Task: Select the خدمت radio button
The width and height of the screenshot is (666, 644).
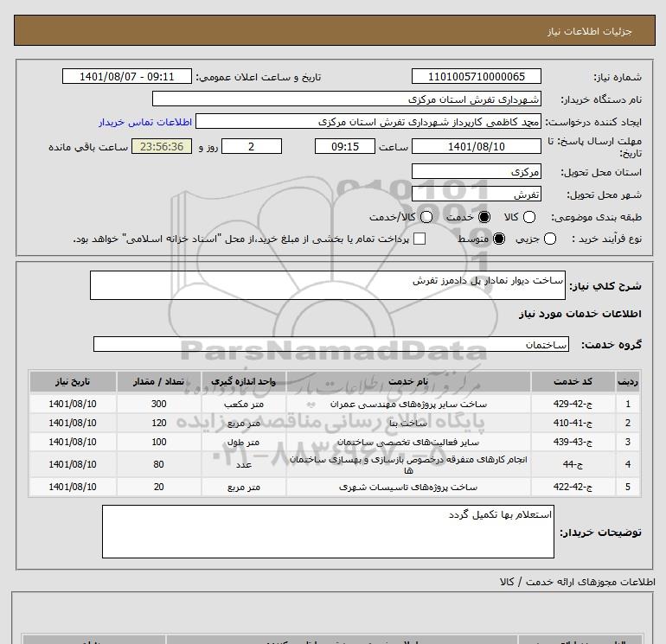Action: coord(484,217)
